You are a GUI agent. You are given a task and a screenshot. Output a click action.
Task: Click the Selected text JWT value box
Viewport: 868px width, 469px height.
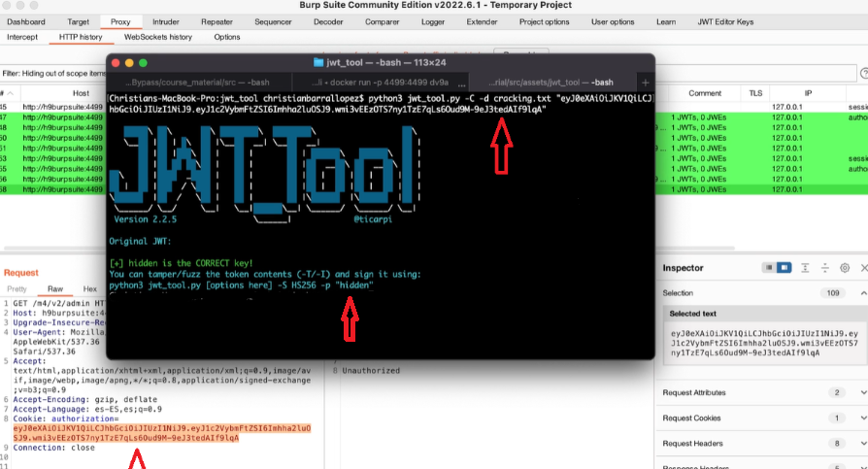pos(764,343)
